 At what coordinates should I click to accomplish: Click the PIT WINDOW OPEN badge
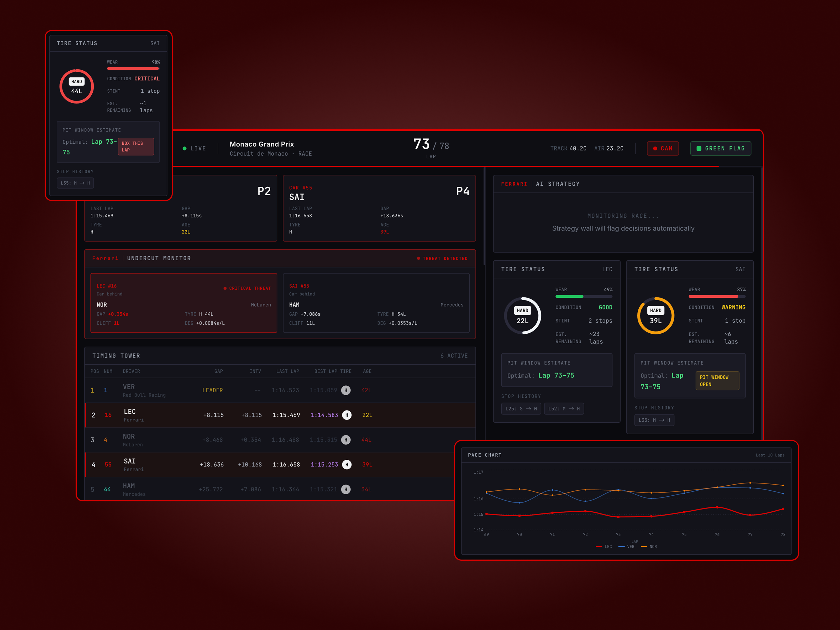717,381
